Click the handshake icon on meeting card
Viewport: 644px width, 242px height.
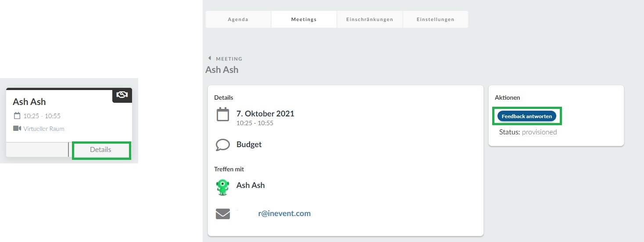tap(122, 95)
